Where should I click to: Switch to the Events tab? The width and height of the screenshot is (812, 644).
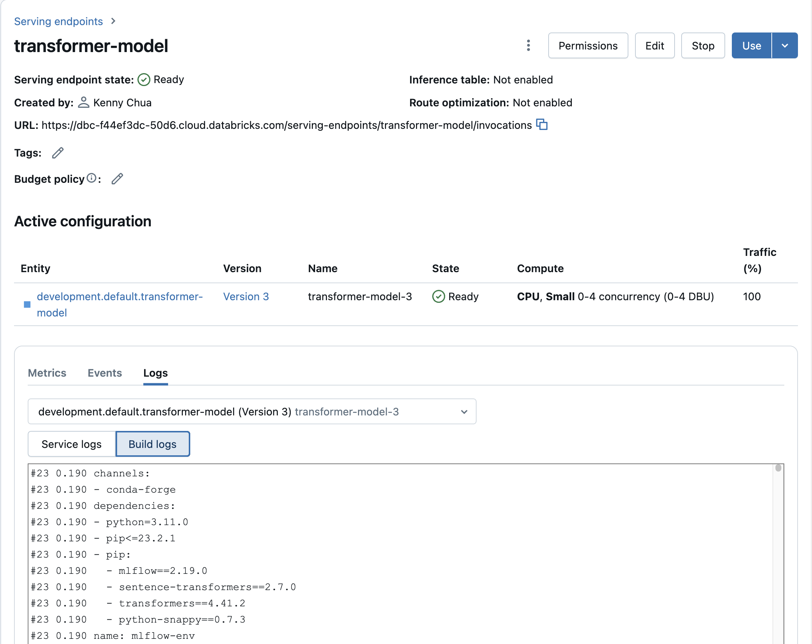[x=104, y=373]
